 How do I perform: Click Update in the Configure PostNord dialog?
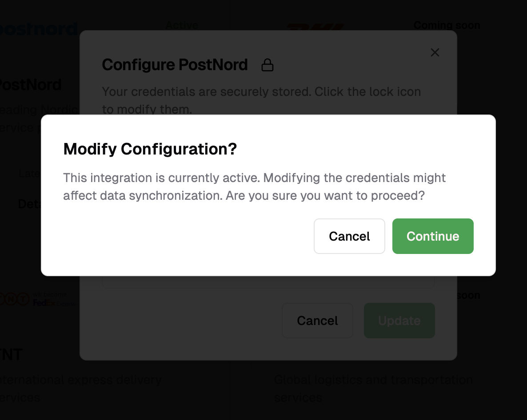[x=399, y=320]
